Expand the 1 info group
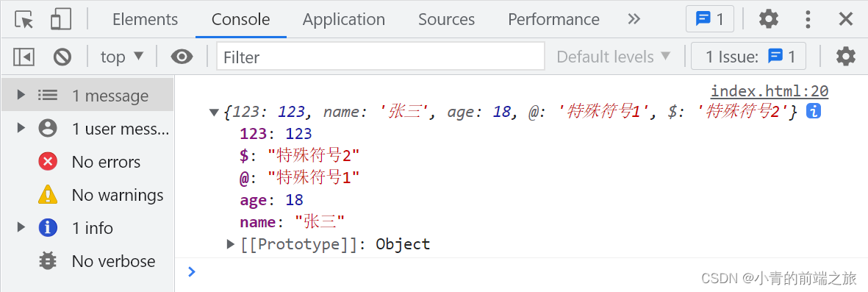 point(21,227)
